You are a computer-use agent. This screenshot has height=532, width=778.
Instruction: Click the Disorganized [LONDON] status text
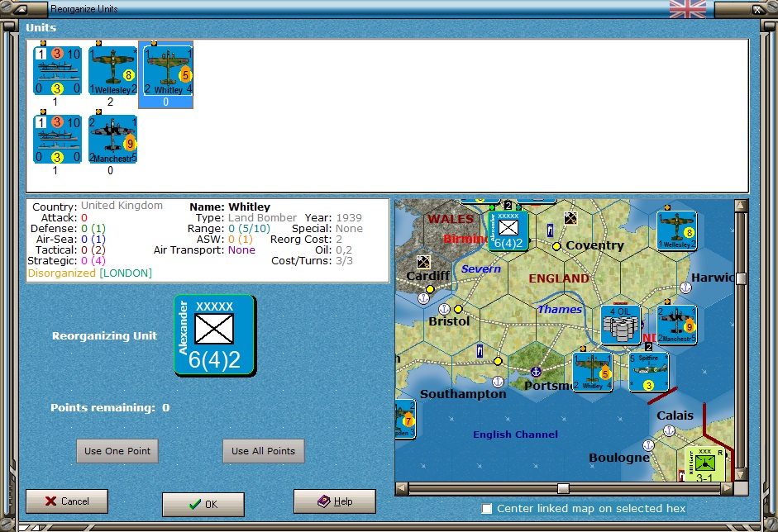click(90, 273)
